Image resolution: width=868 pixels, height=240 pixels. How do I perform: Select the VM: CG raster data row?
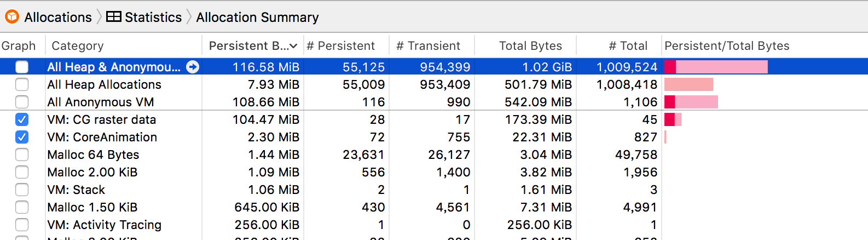click(434, 119)
